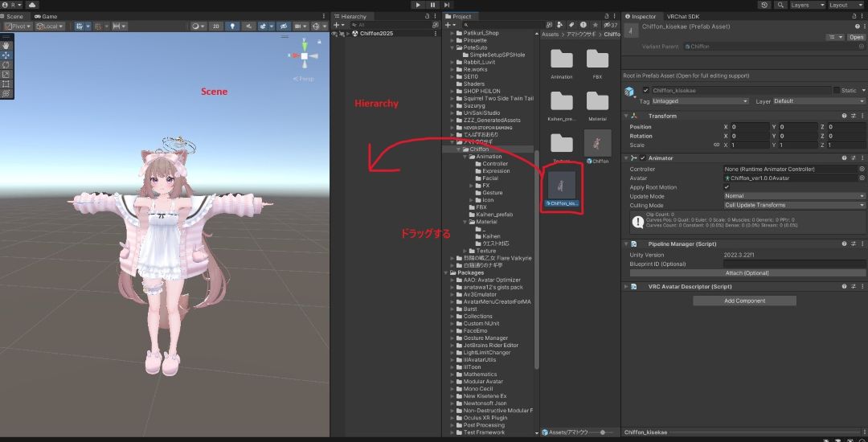868x442 pixels.
Task: Adjust the Project icon size slider
Action: [602, 432]
